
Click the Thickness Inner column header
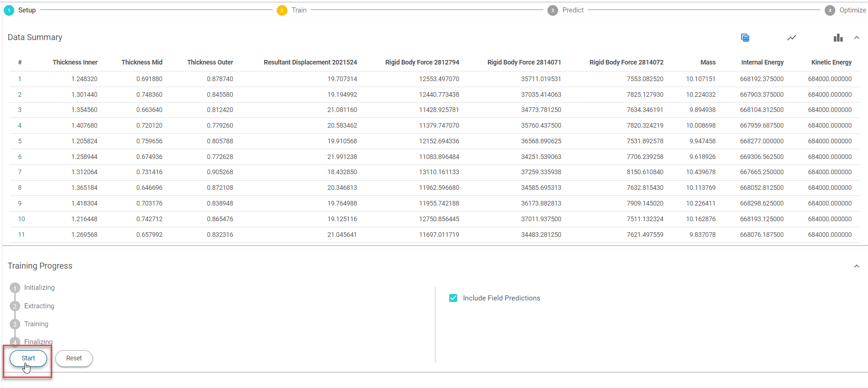point(75,62)
